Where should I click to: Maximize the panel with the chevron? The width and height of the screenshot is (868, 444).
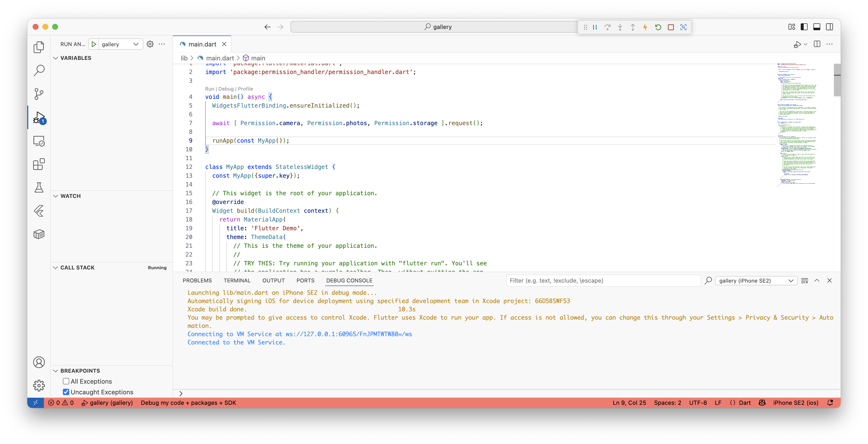817,280
